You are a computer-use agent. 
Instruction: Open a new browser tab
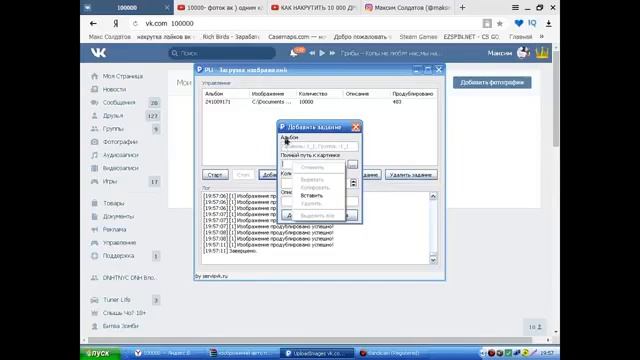[462, 7]
